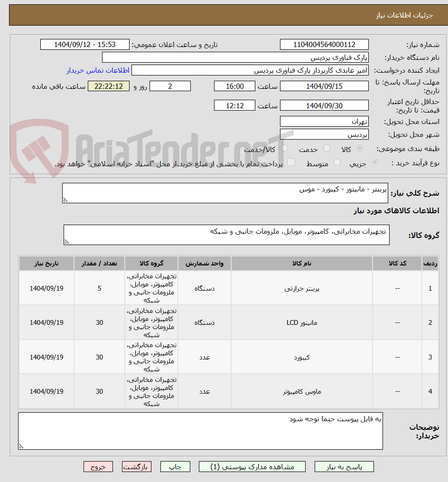This screenshot has width=448, height=482.
Task: Click quantity 30 in ماوس کامپیوتر row
Action: 99,391
